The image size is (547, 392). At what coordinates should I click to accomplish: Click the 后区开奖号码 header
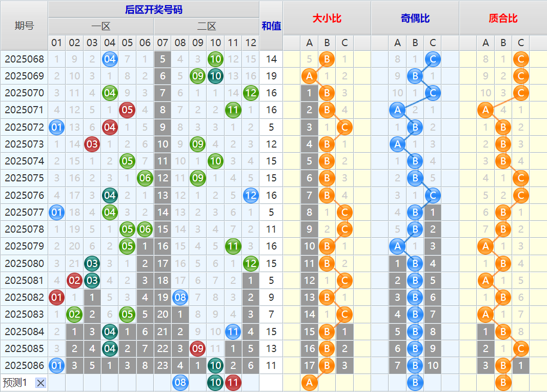point(153,9)
